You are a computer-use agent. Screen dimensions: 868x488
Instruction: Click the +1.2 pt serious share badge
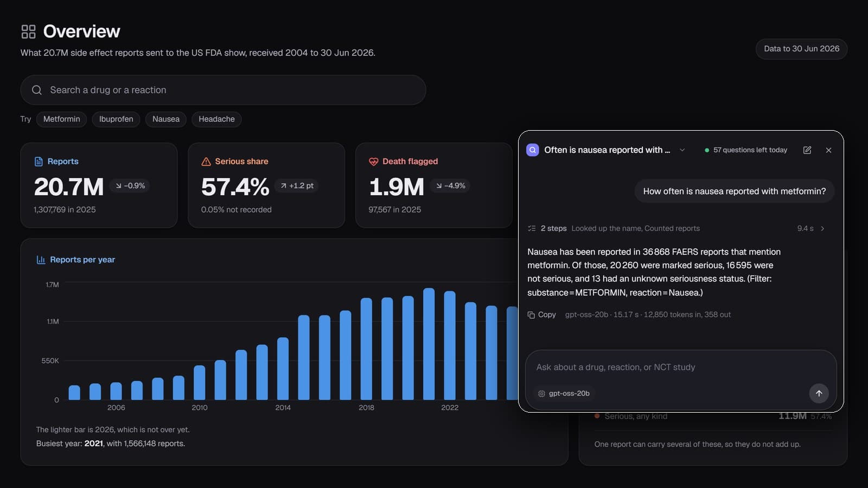point(297,185)
